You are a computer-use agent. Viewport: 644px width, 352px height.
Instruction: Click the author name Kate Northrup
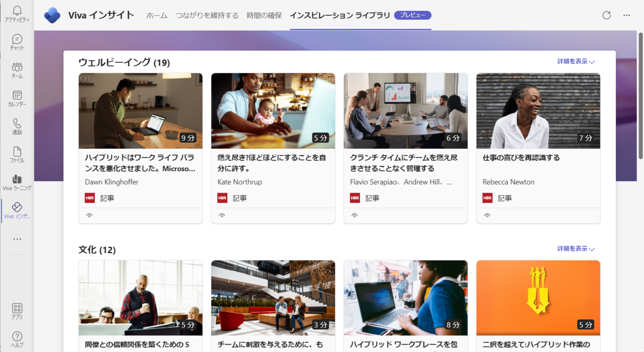240,182
